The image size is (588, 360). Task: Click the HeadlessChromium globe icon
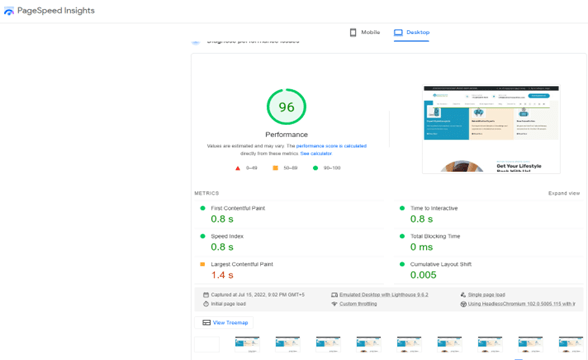point(463,304)
